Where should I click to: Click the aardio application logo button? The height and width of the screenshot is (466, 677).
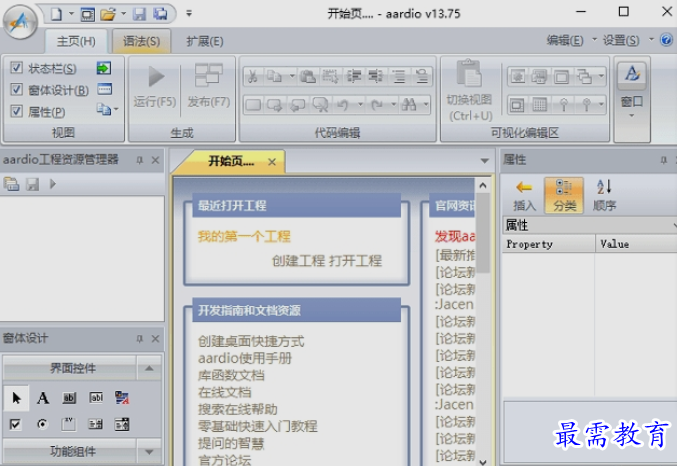(20, 22)
